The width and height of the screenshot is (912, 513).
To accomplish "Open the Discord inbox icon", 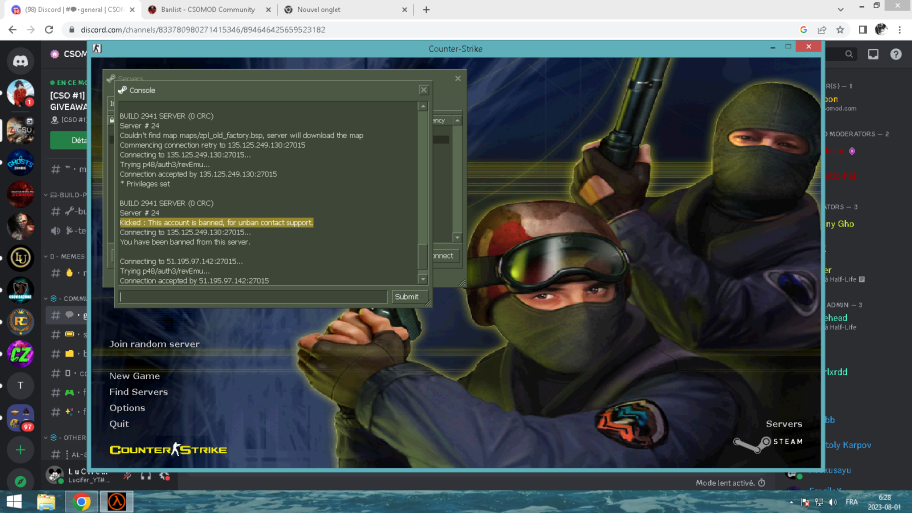I will pos(873,54).
